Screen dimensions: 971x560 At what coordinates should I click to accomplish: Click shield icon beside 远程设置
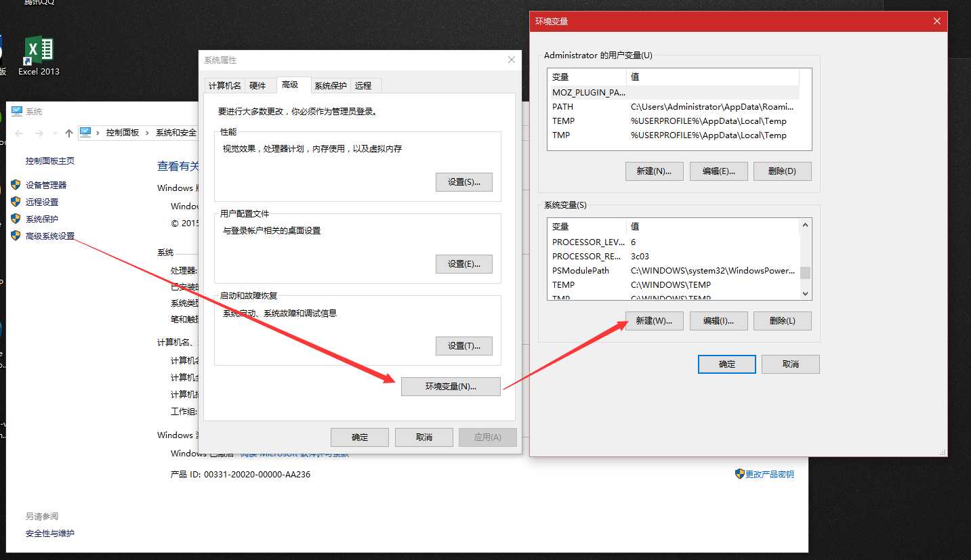click(16, 201)
